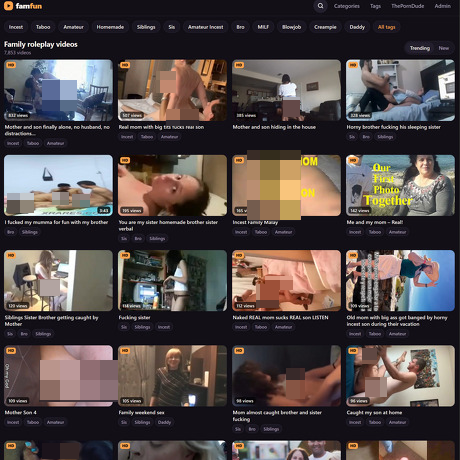The height and width of the screenshot is (460, 460).
Task: Pick the Sis tag pill in top row
Action: pyautogui.click(x=172, y=27)
